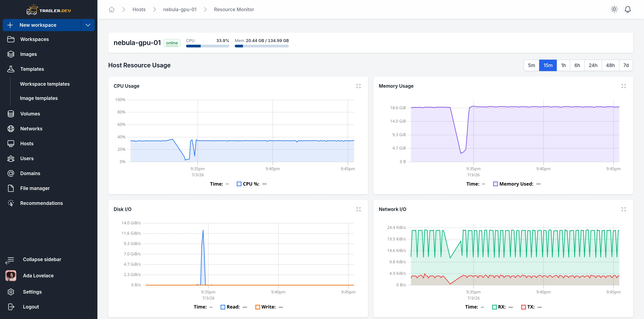644x319 pixels.
Task: Click the New workspace button
Action: (x=42, y=25)
